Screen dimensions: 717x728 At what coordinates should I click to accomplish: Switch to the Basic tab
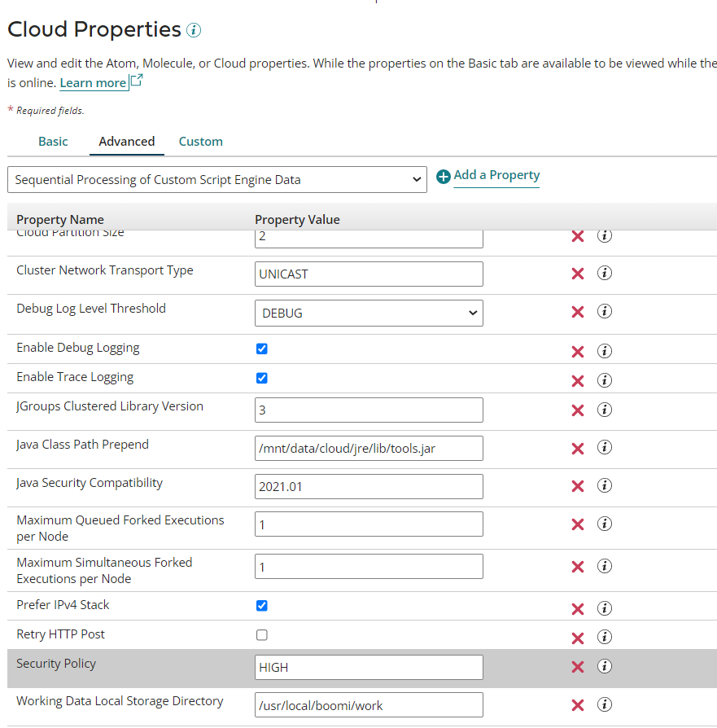tap(53, 142)
